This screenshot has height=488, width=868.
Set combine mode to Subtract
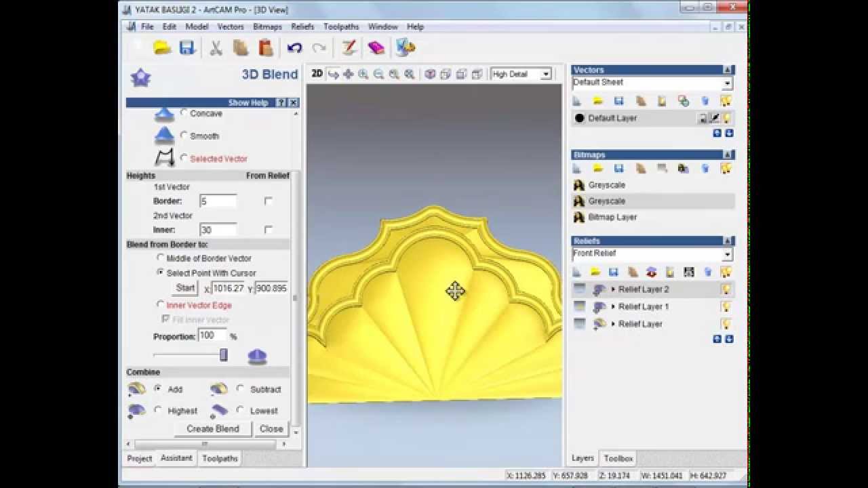[240, 389]
